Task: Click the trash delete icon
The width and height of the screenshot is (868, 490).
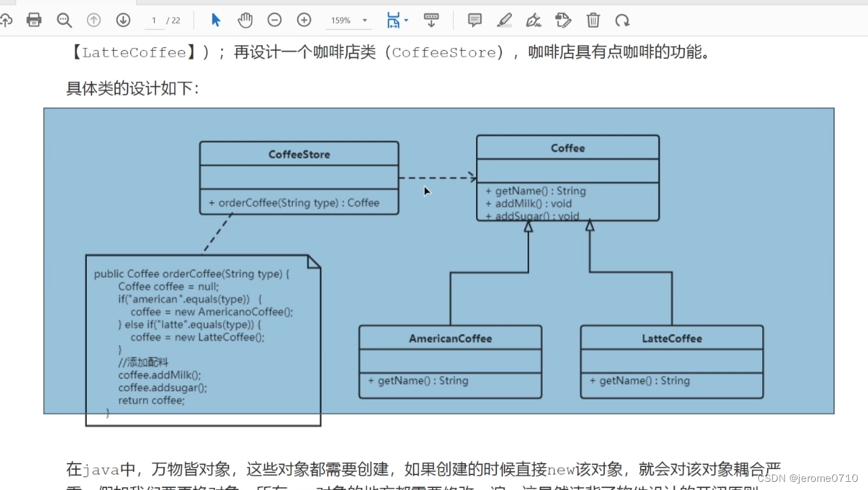Action: point(593,20)
